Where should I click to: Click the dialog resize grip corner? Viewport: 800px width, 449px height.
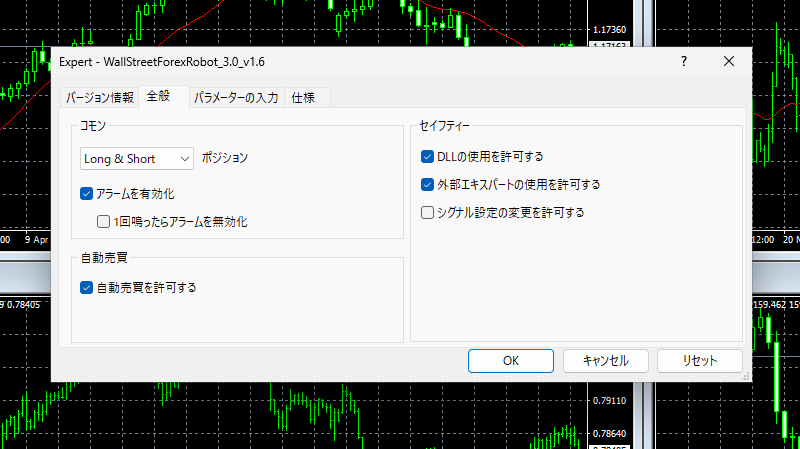[745, 377]
